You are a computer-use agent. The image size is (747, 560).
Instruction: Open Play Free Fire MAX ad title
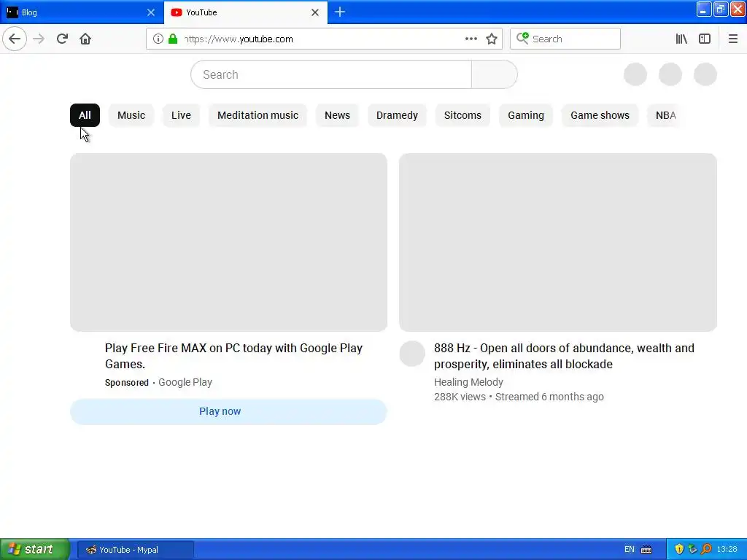[234, 356]
